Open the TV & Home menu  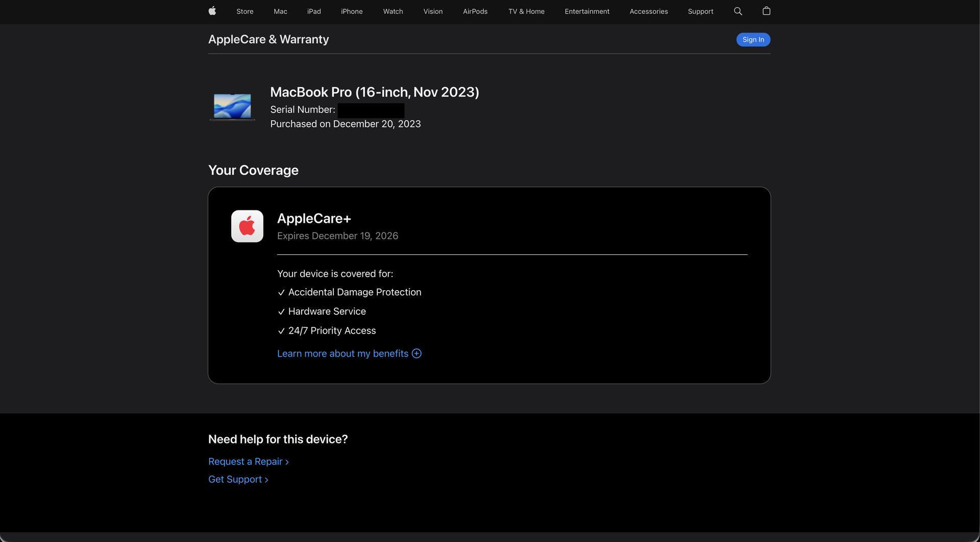[526, 11]
